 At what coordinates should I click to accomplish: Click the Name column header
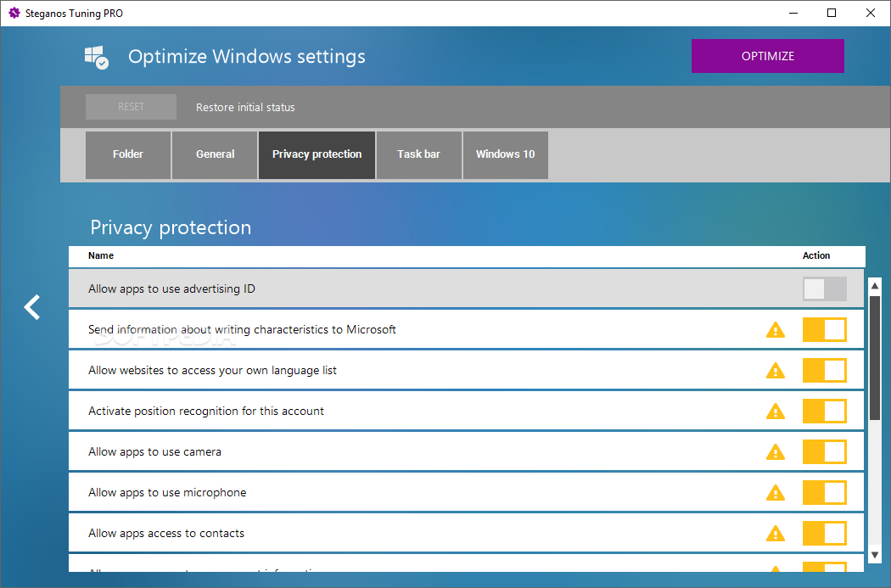click(101, 255)
